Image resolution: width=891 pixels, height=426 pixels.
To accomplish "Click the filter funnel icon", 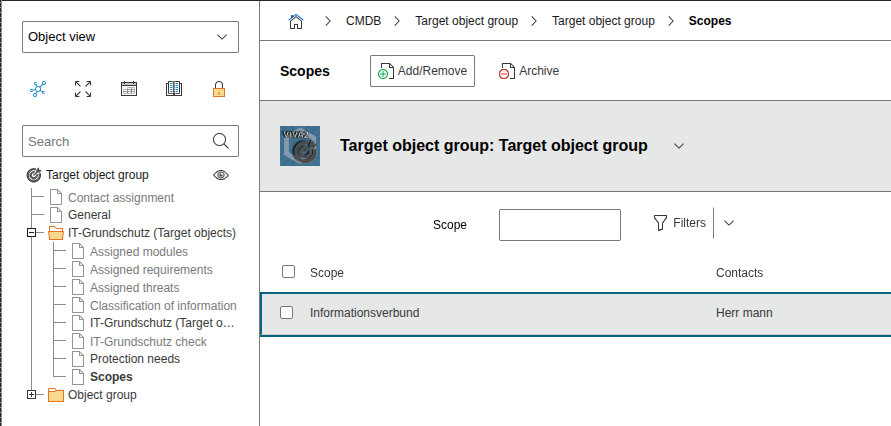I will [x=660, y=223].
